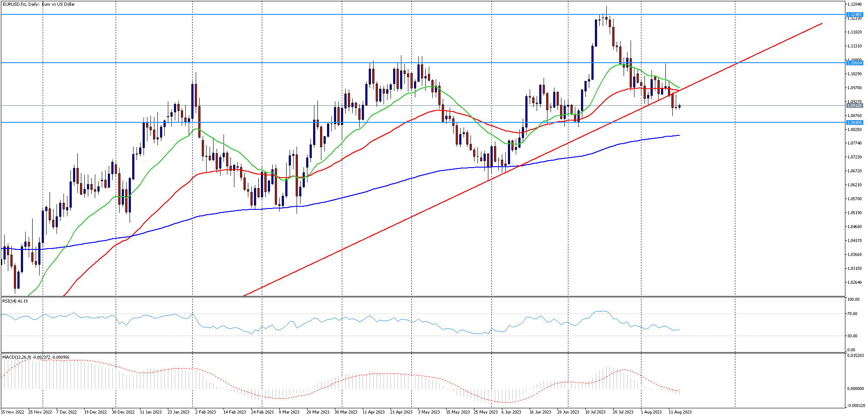Viewport: 868px width, 417px height.
Task: Click the chart title "EURUSD.fts, Daily: Euro vs US Dollar"
Action: 39,4
